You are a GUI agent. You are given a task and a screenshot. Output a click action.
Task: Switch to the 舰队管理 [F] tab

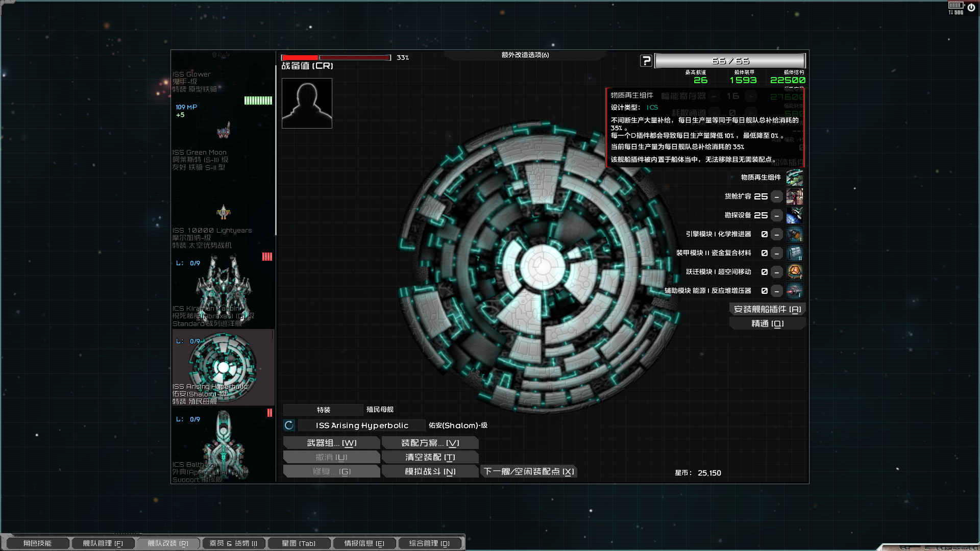click(103, 543)
